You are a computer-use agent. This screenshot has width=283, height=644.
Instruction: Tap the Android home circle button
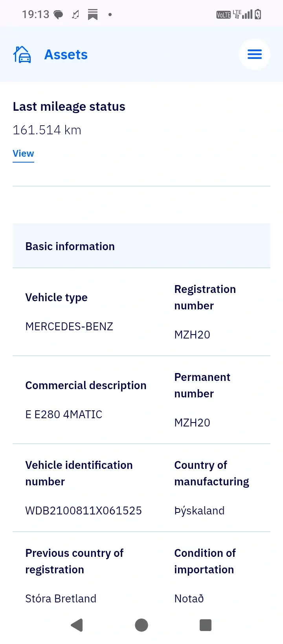click(141, 625)
